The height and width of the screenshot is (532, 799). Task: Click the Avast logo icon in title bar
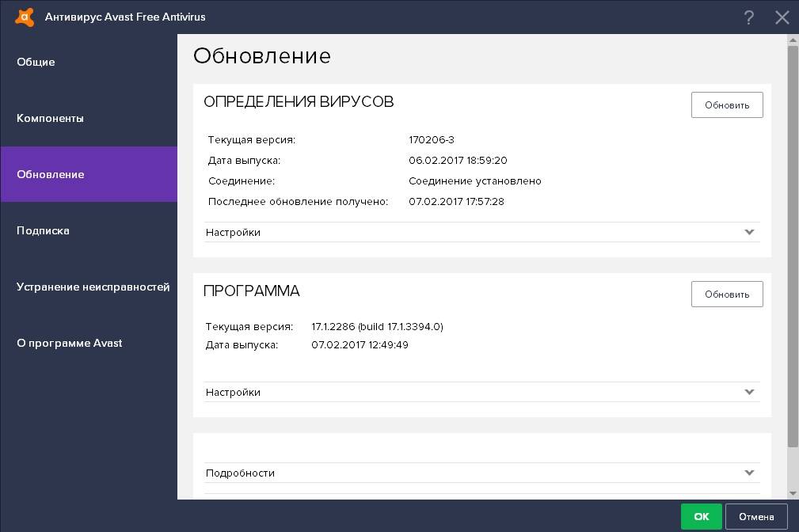(24, 17)
